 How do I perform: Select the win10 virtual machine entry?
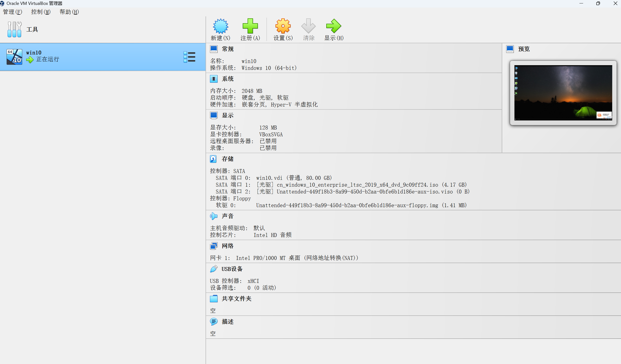(103, 57)
